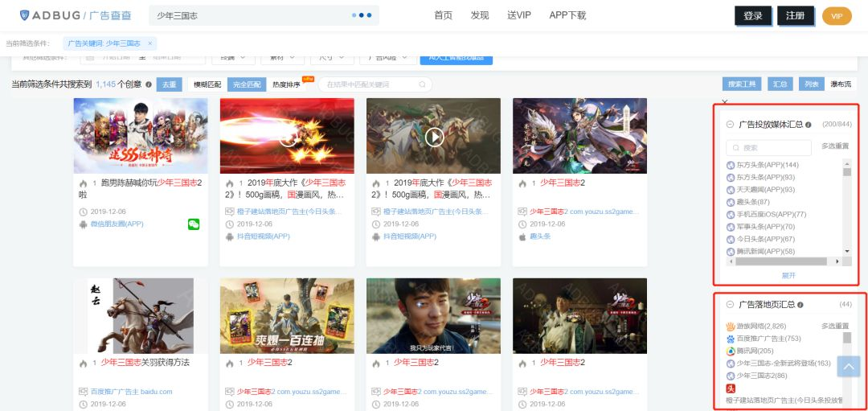The height and width of the screenshot is (411, 868).
Task: Remove the 少年三国志 keyword filter tag
Action: coord(149,43)
